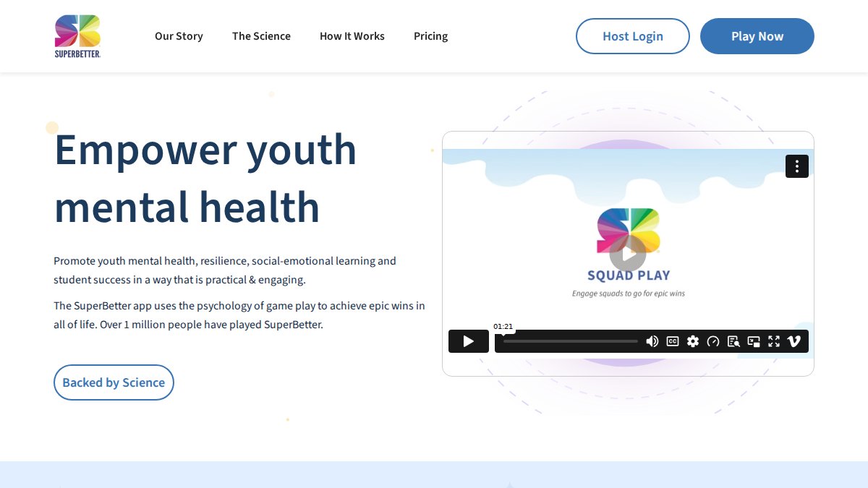Open the video's three-dot options menu
This screenshot has height=488, width=868.
click(x=797, y=166)
